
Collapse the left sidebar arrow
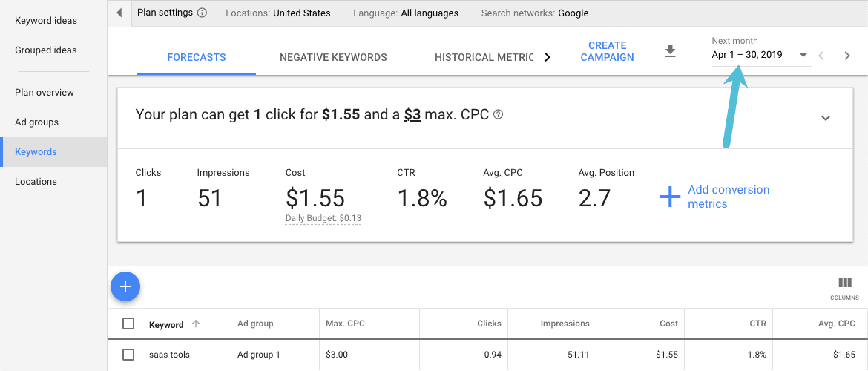click(x=119, y=13)
